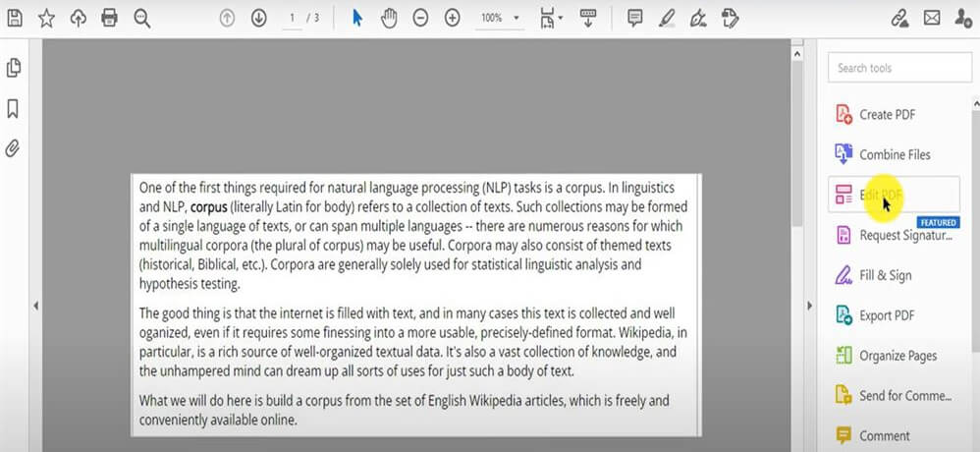Image resolution: width=980 pixels, height=452 pixels.
Task: Add a sticky note comment icon
Action: [635, 18]
